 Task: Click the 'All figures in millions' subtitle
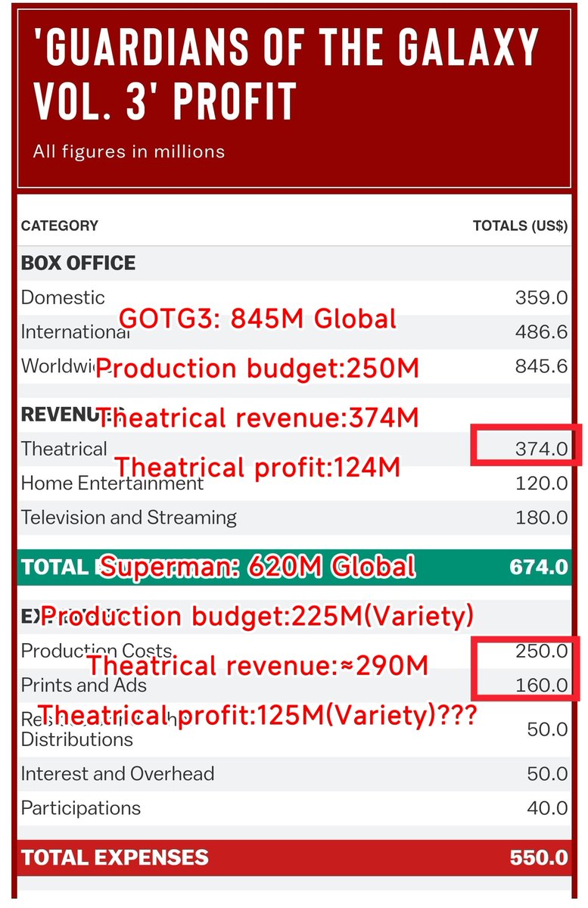[x=129, y=151]
